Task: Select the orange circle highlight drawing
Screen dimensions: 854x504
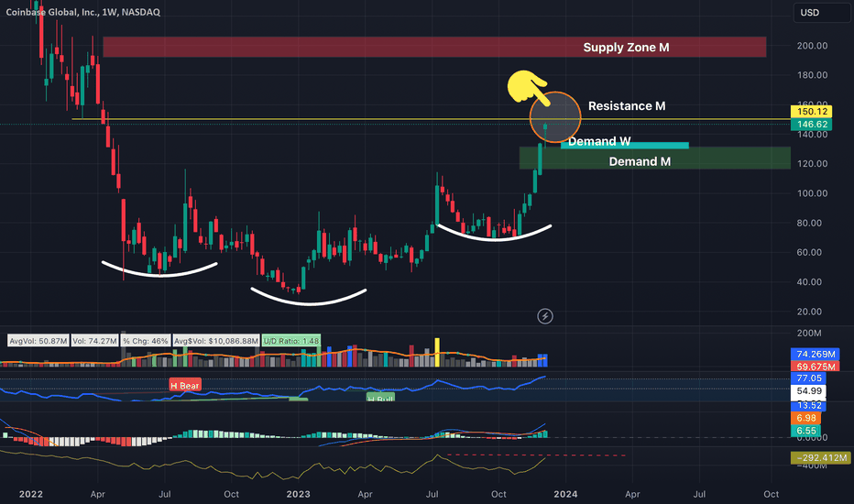Action: click(x=555, y=117)
